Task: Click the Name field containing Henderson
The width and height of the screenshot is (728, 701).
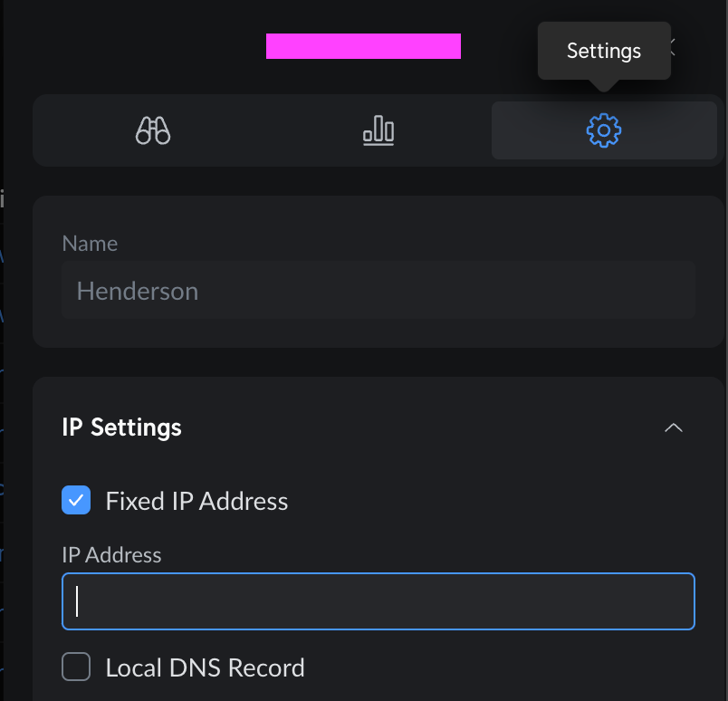Action: (378, 291)
